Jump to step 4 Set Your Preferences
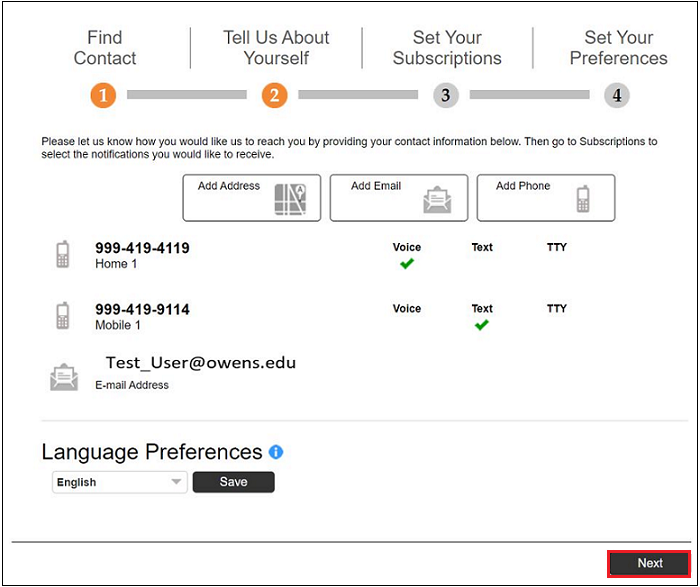 point(617,96)
